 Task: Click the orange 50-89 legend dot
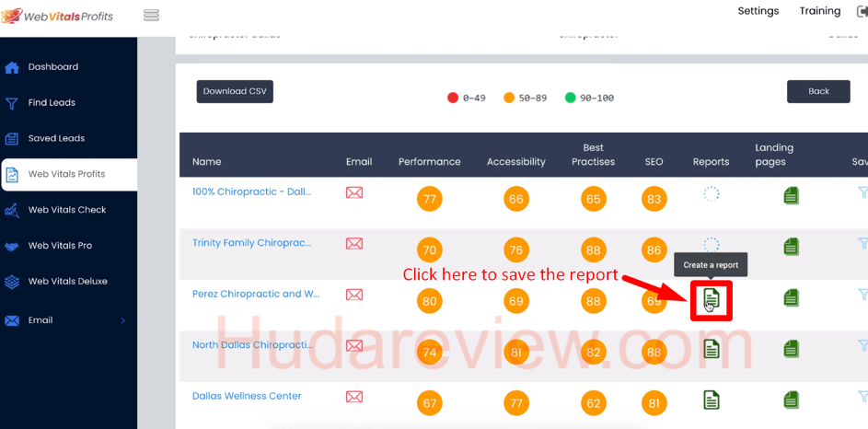coord(509,98)
